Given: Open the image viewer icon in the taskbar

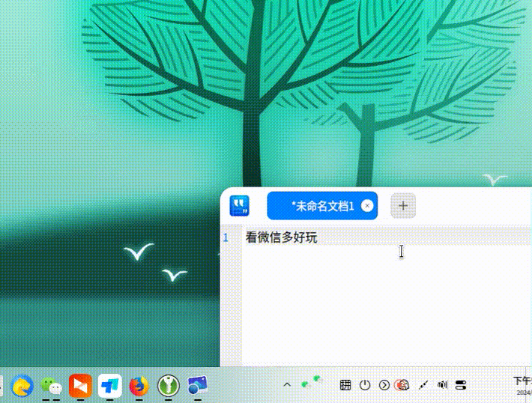Looking at the screenshot, I should [x=198, y=386].
